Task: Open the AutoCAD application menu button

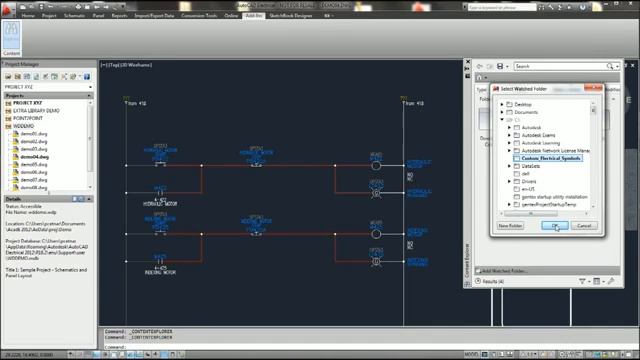Action: point(7,9)
